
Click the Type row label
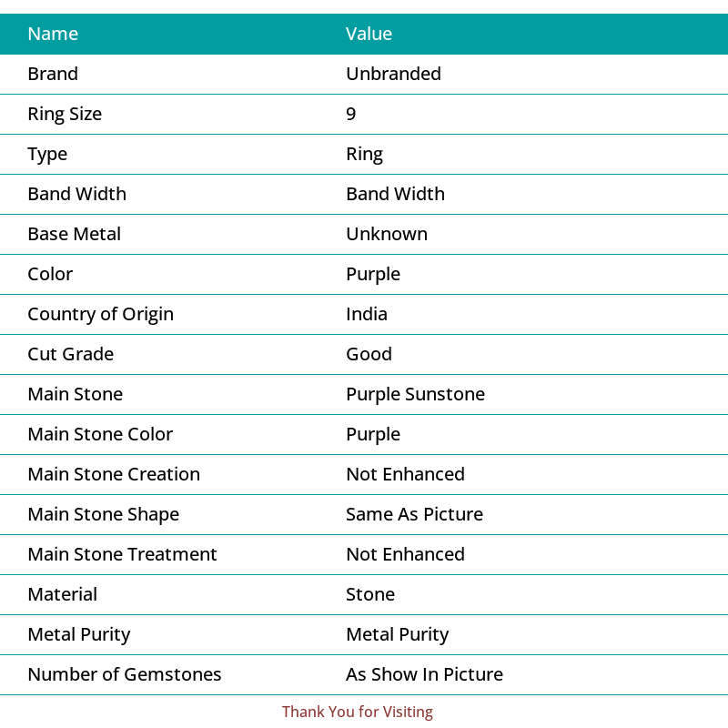(47, 155)
